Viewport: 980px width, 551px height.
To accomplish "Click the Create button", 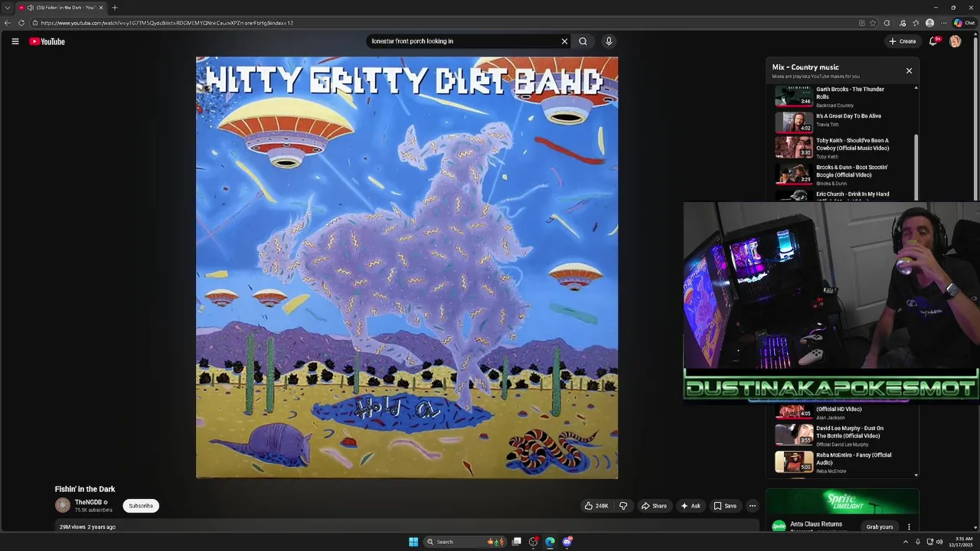I will [x=903, y=41].
